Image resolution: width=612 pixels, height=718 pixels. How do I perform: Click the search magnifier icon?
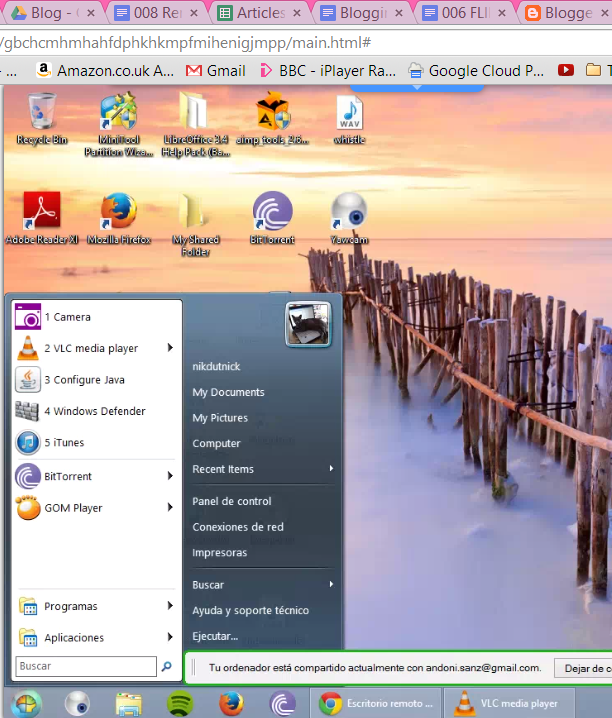pyautogui.click(x=167, y=666)
